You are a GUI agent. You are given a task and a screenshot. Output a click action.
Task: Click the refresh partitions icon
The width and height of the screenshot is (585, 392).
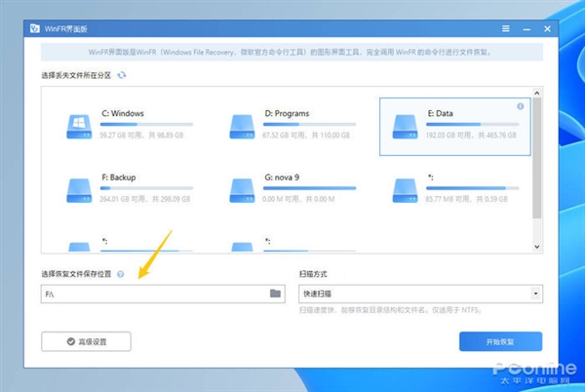(x=122, y=75)
